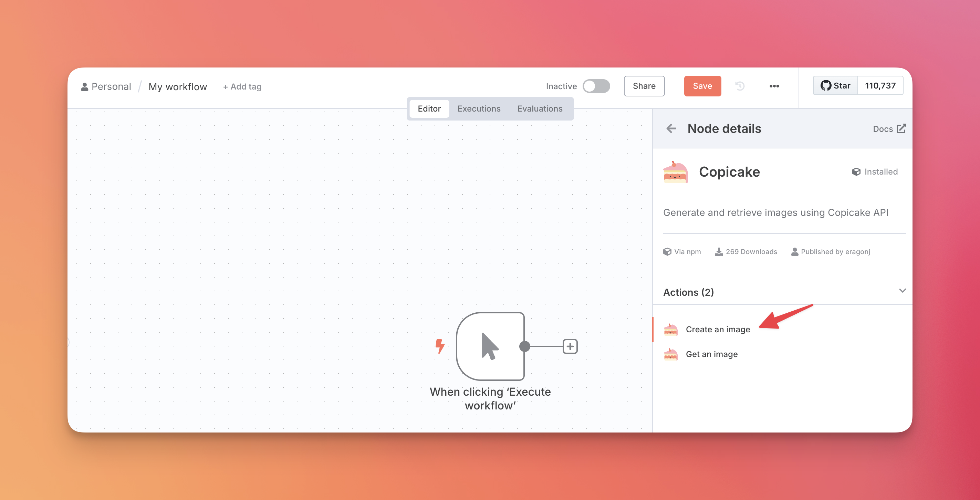
Task: Click the Via npm package label
Action: tap(682, 251)
